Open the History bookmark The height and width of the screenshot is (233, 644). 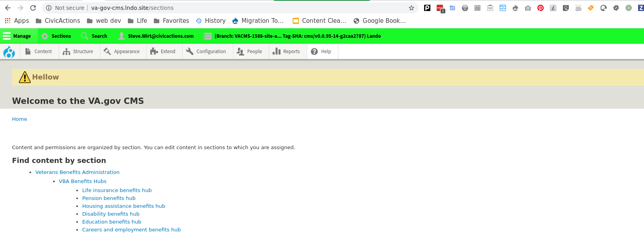(x=210, y=21)
